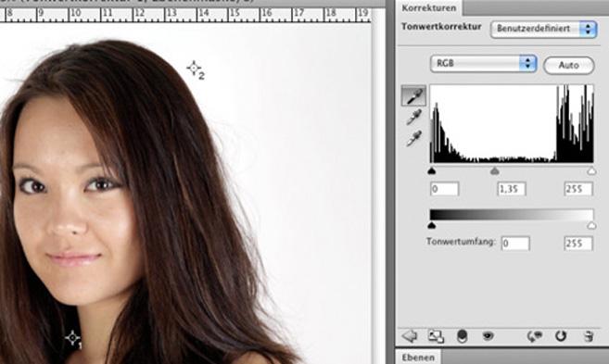609x364 pixels.
Task: Click color sampler marker 1 in hair
Action: [72, 338]
